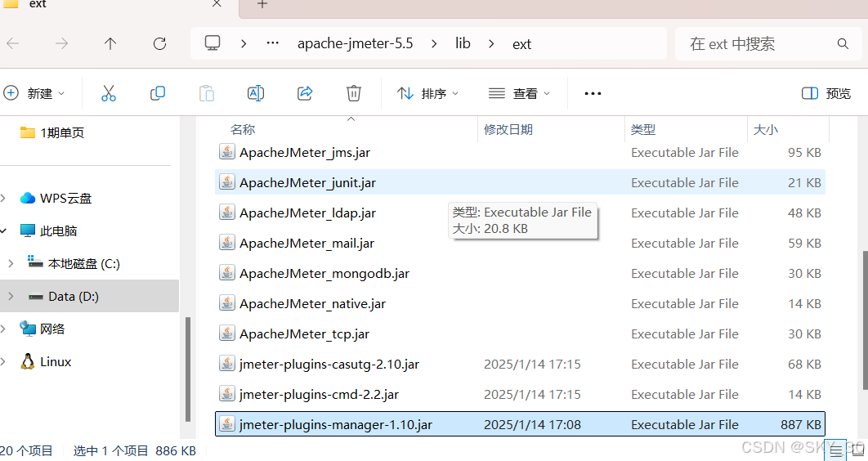Image resolution: width=868 pixels, height=461 pixels.
Task: Refresh the ext folder view
Action: pos(159,43)
